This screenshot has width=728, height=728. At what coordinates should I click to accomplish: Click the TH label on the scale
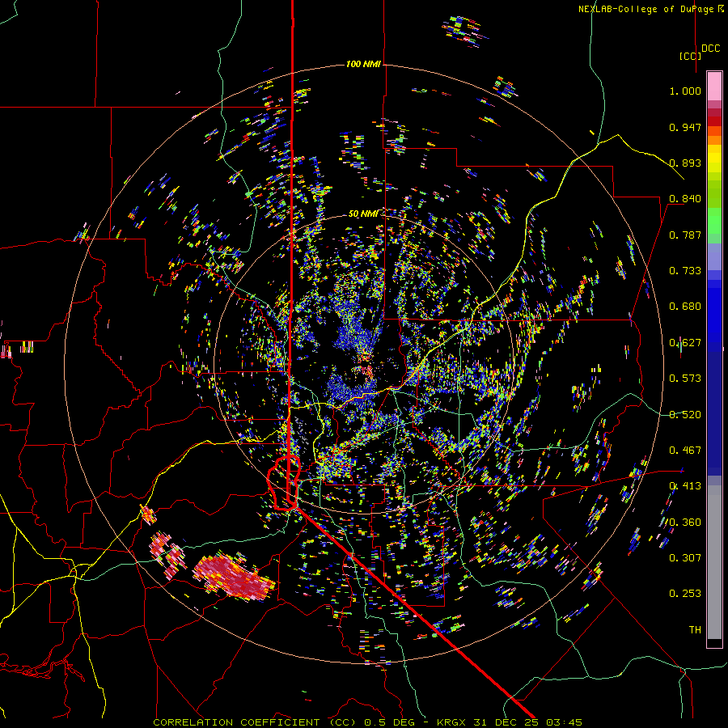pyautogui.click(x=695, y=630)
